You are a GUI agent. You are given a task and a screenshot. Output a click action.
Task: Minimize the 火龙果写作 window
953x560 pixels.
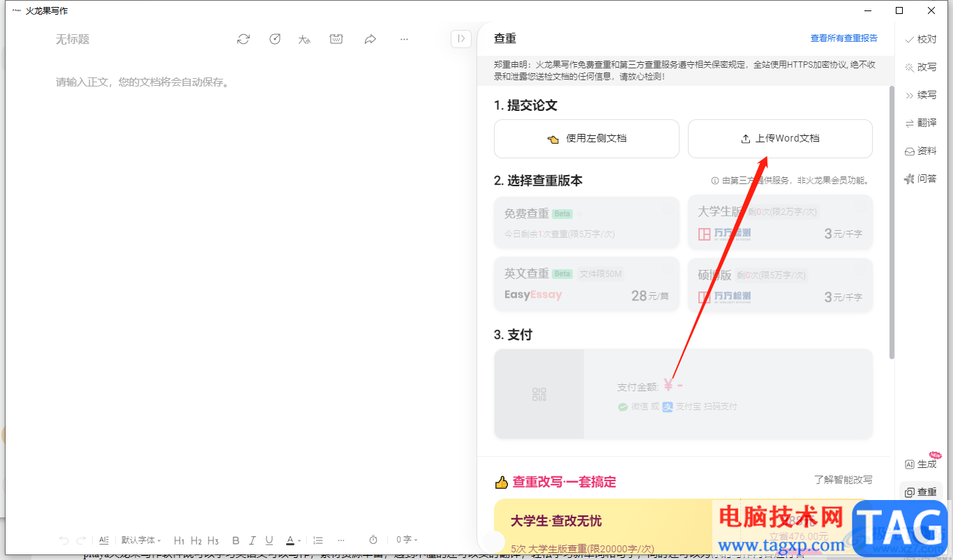coord(868,10)
